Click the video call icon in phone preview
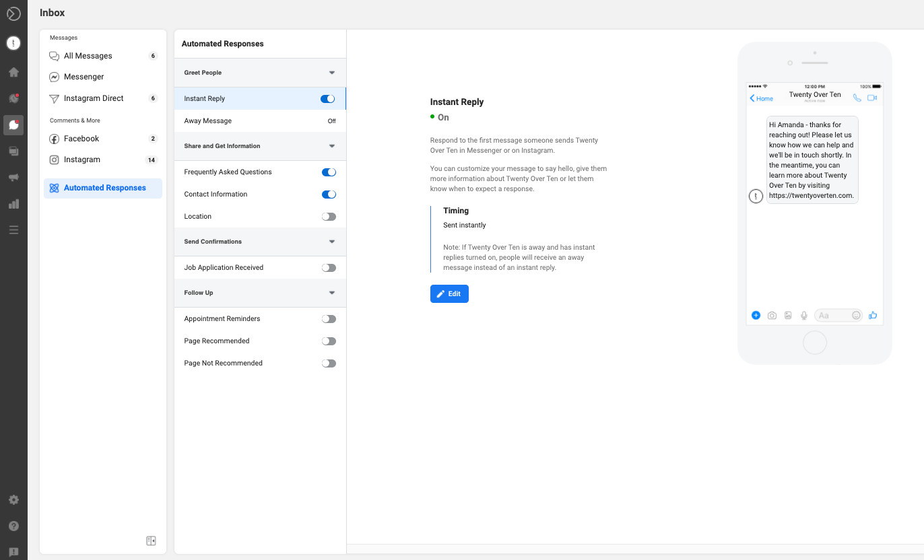 [x=872, y=98]
